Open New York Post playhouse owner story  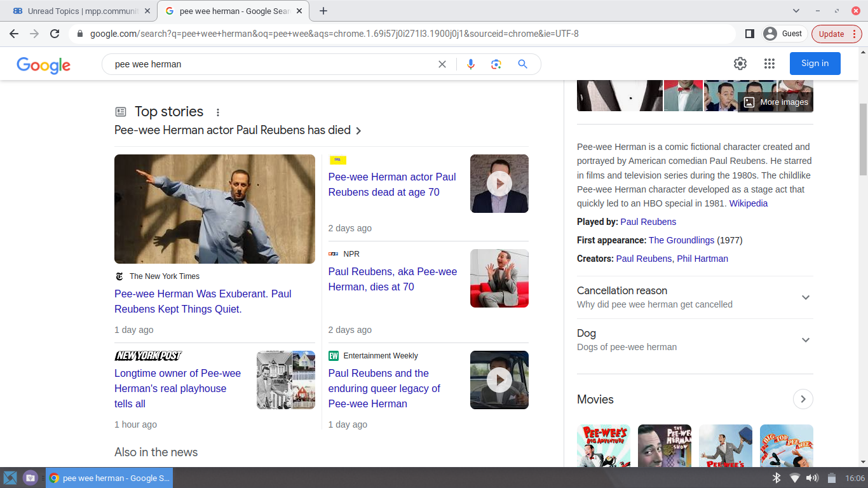coord(177,388)
